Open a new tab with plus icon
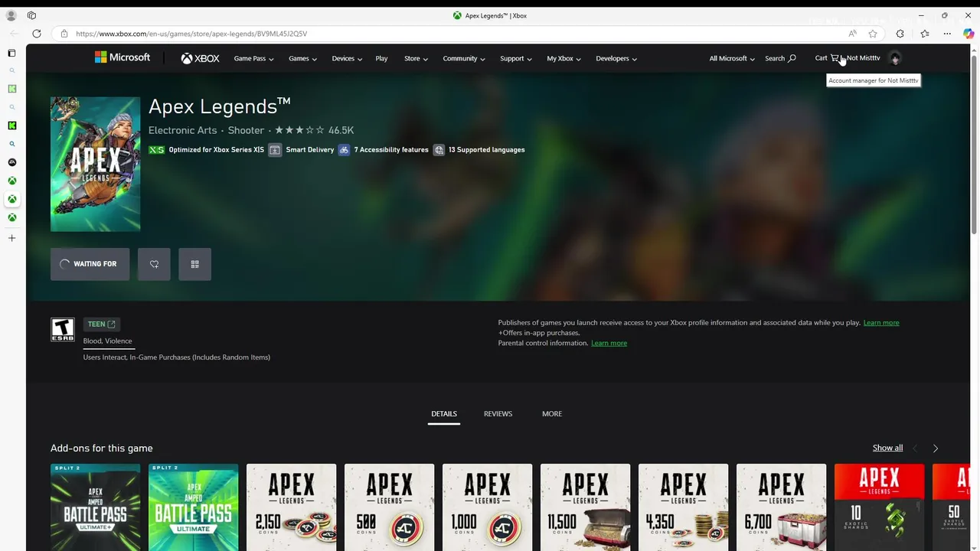Screen dimensions: 980x551 click(11, 238)
